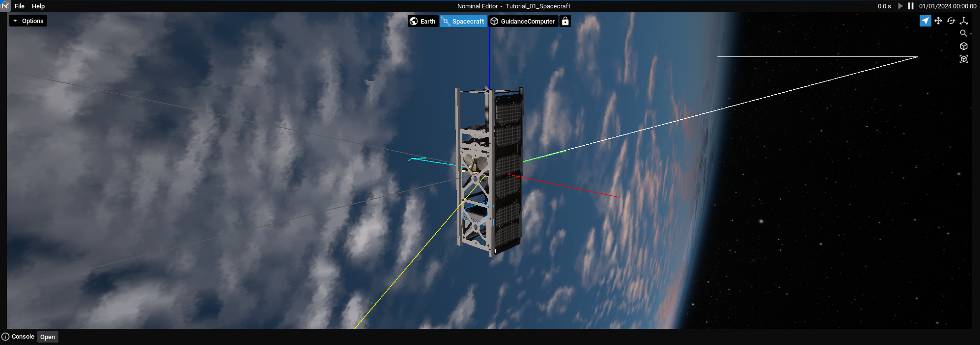Open the Help menu
Screen dimensions: 980x345
tap(38, 6)
